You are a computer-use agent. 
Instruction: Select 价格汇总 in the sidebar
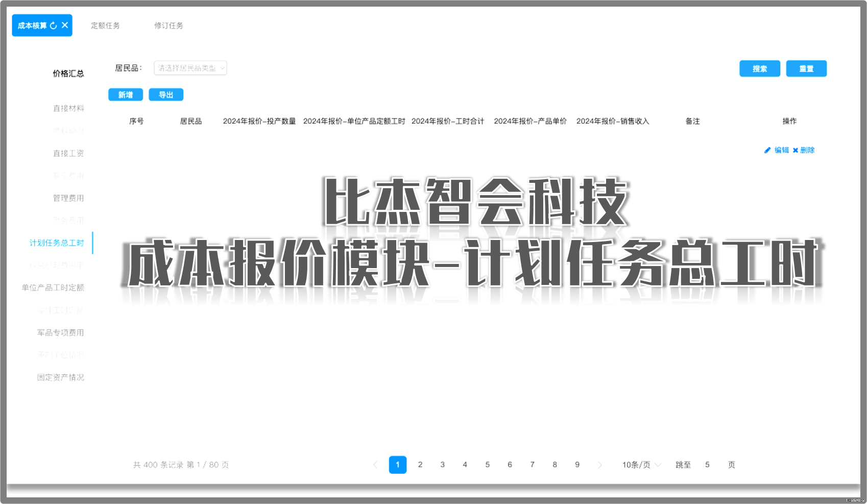(x=68, y=74)
